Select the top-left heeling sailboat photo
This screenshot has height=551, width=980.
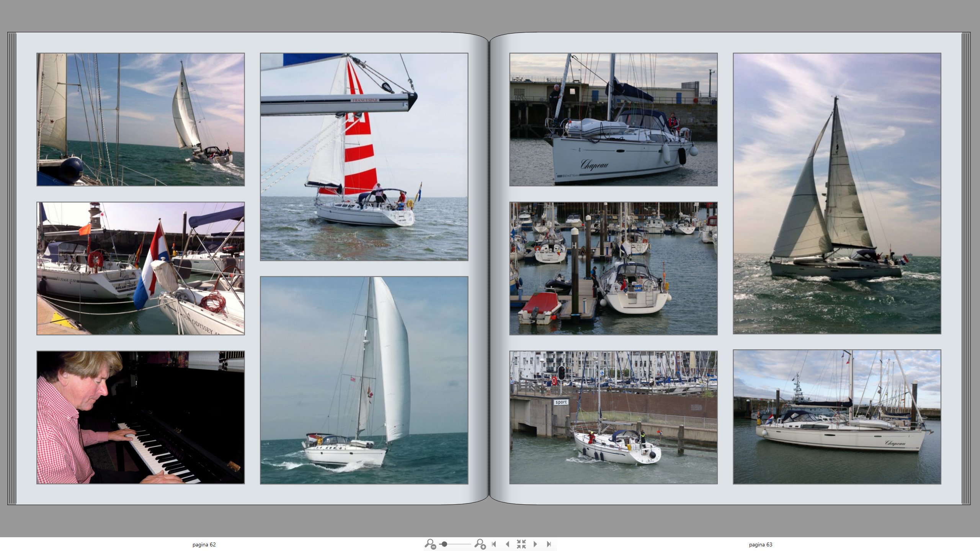click(x=140, y=119)
